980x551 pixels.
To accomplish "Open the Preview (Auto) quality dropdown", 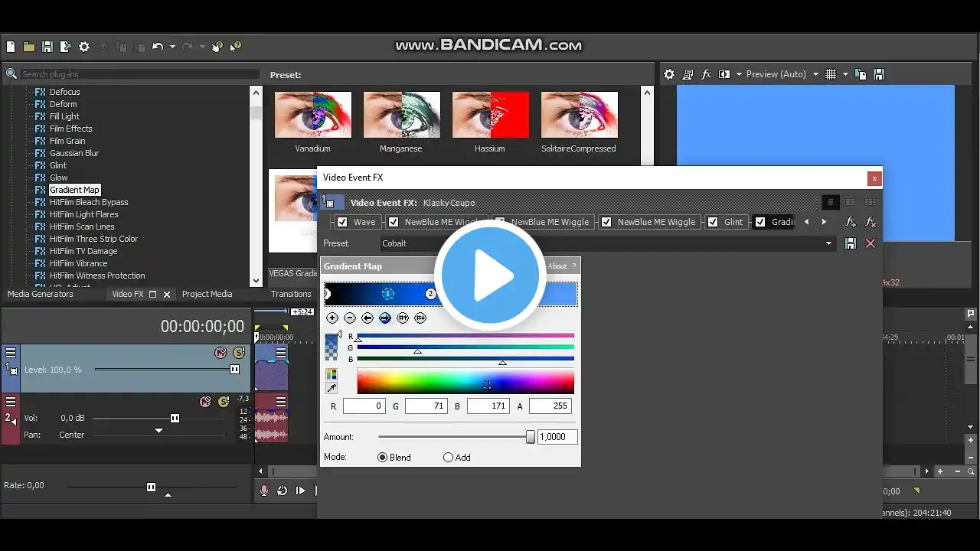I will 815,74.
